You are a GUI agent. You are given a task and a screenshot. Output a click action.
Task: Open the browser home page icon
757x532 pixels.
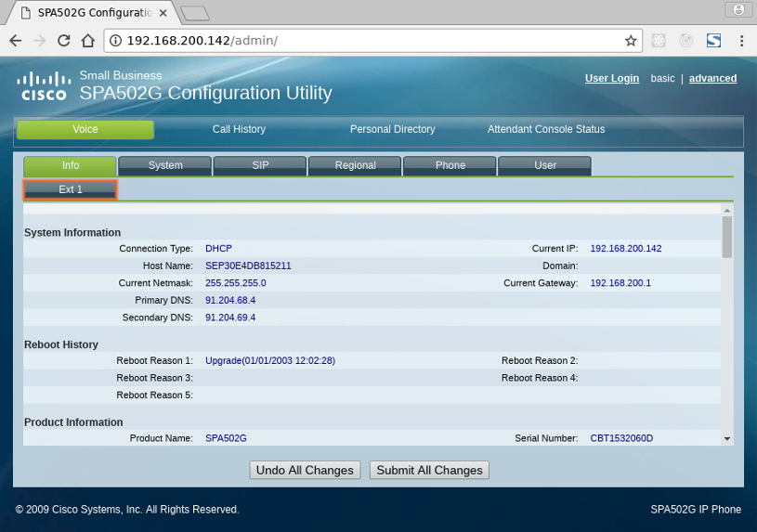pos(88,41)
